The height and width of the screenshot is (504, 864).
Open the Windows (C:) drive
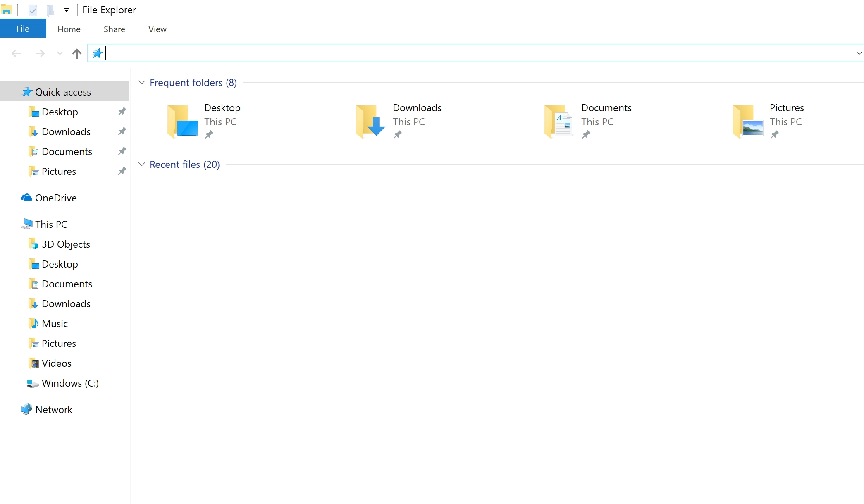[x=70, y=383]
